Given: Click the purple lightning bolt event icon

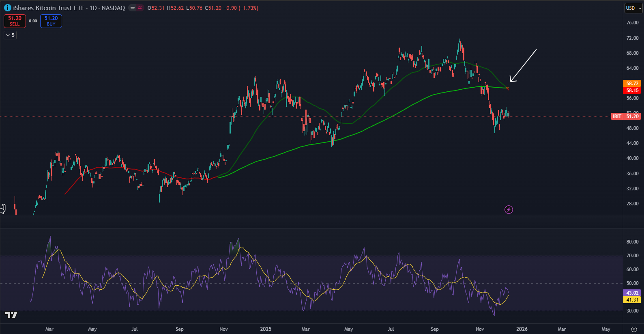Looking at the screenshot, I should pos(509,209).
